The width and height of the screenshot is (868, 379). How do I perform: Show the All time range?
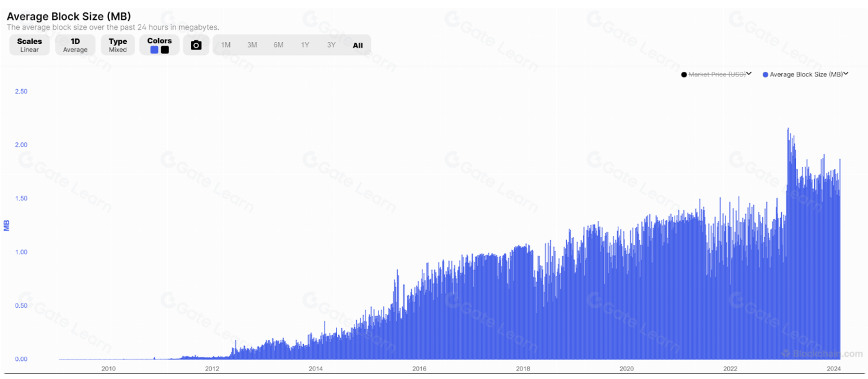(357, 45)
